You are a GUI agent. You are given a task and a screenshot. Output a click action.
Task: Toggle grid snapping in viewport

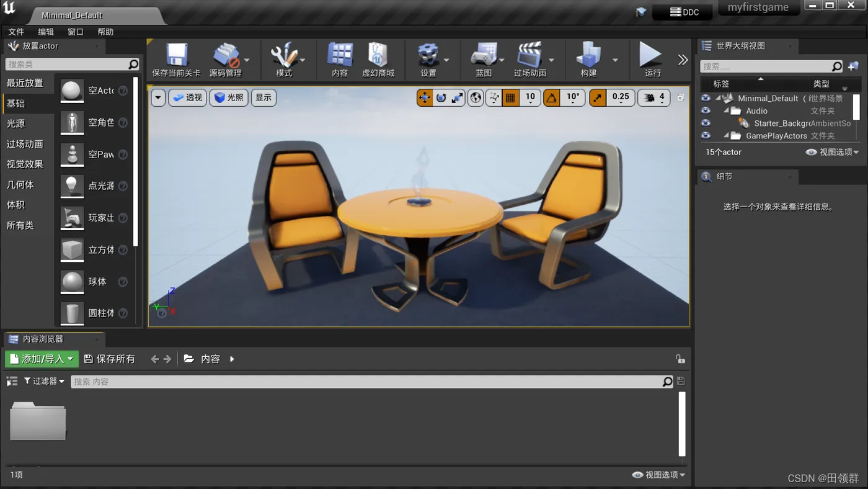pyautogui.click(x=510, y=97)
